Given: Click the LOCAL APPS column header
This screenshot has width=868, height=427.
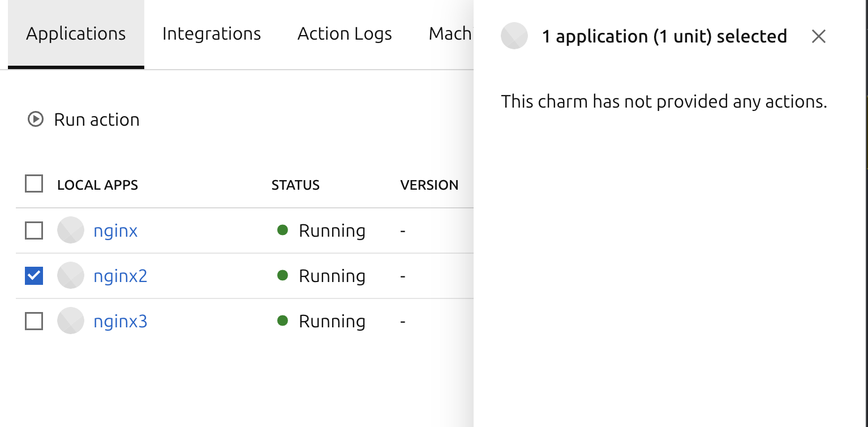Looking at the screenshot, I should (x=97, y=184).
